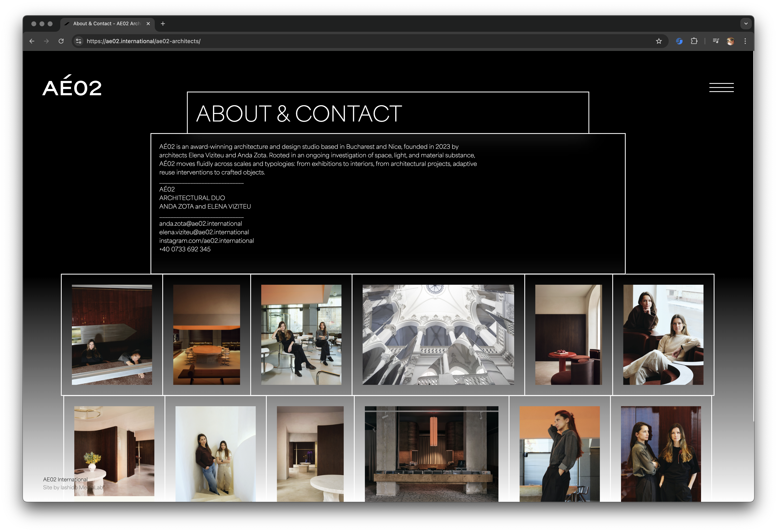The width and height of the screenshot is (777, 532).
Task: Click the browser back arrow
Action: coord(32,41)
